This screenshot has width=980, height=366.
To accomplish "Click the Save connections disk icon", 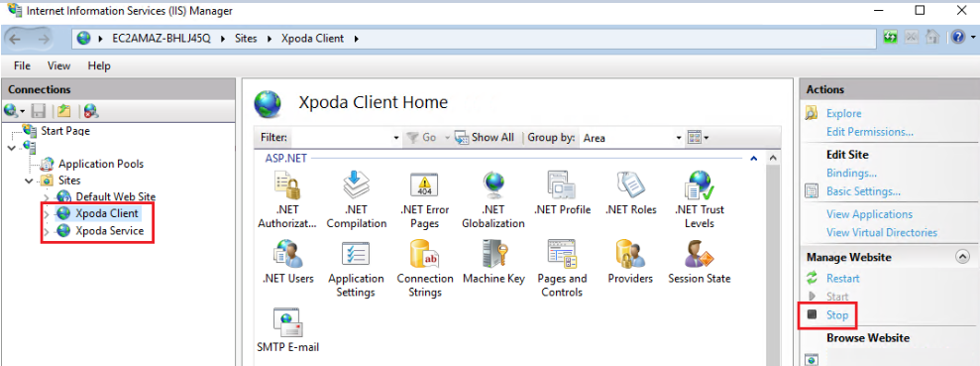I will pos(39,111).
